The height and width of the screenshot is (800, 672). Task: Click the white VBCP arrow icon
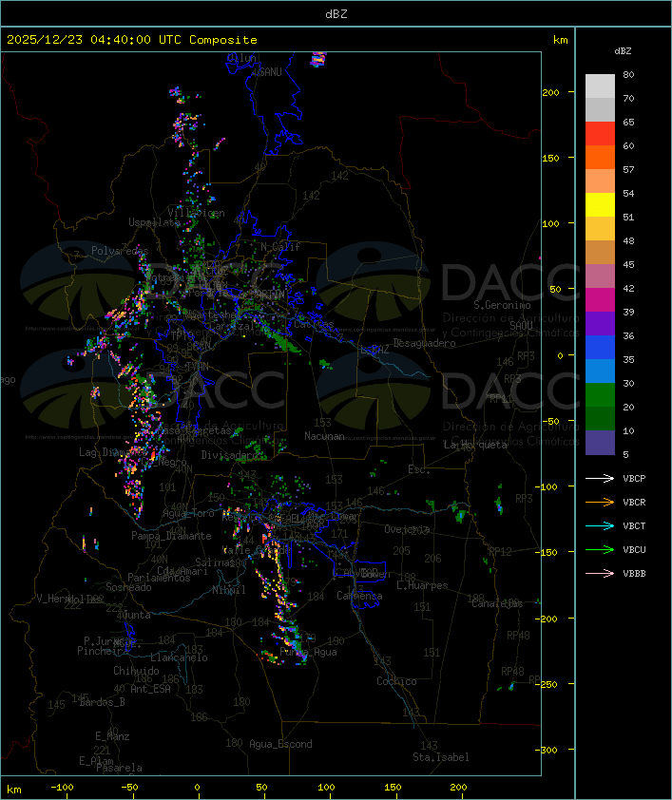pos(600,478)
